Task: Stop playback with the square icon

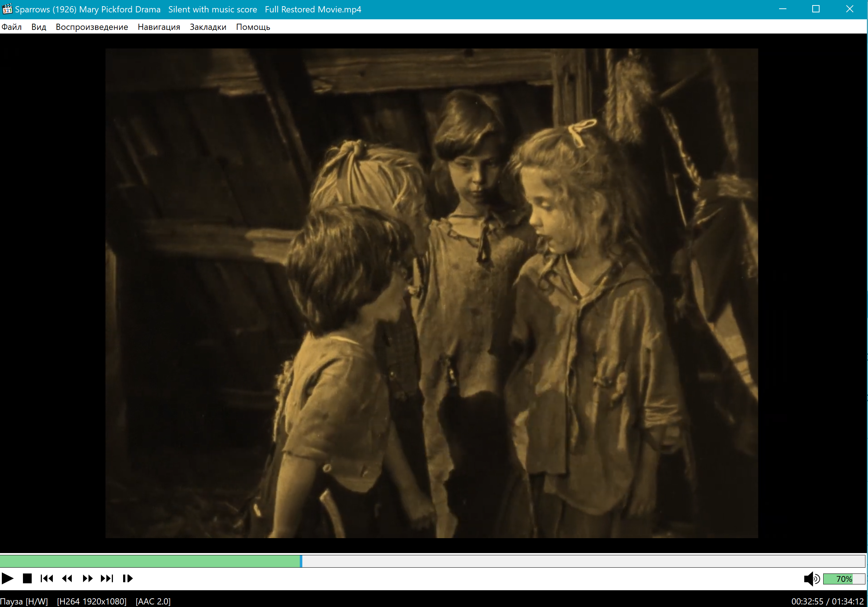Action: click(27, 578)
